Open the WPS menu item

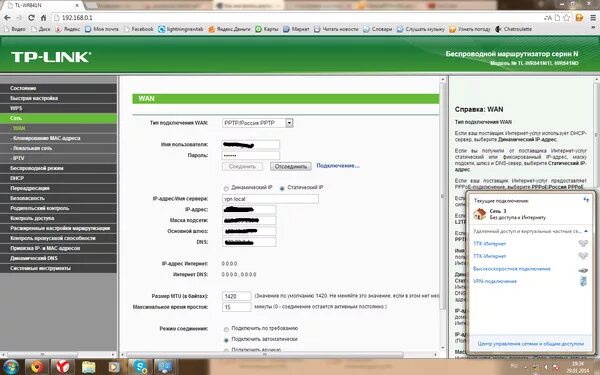[59, 108]
